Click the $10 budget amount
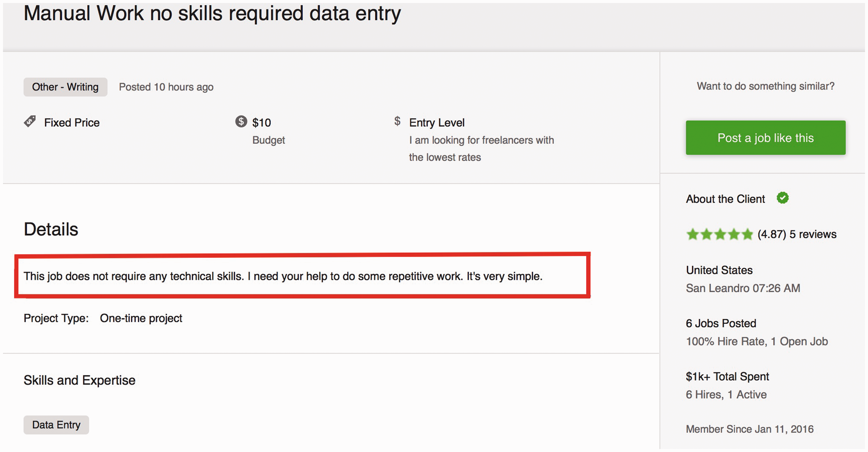The image size is (868, 452). [262, 123]
